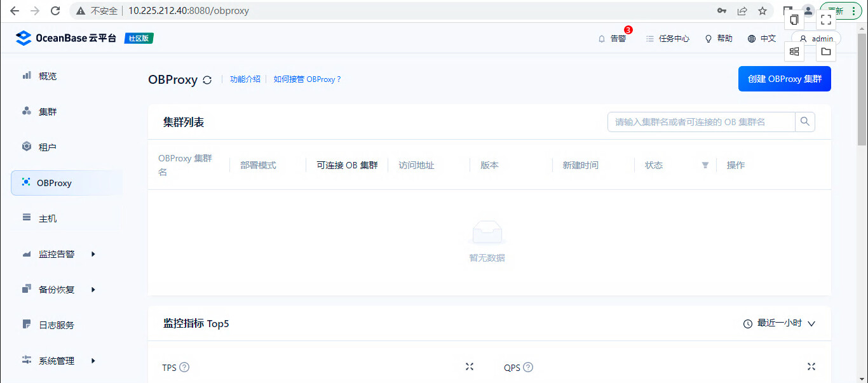The height and width of the screenshot is (383, 868).
Task: Click the OBProxy 集群名 column header
Action: coord(185,165)
